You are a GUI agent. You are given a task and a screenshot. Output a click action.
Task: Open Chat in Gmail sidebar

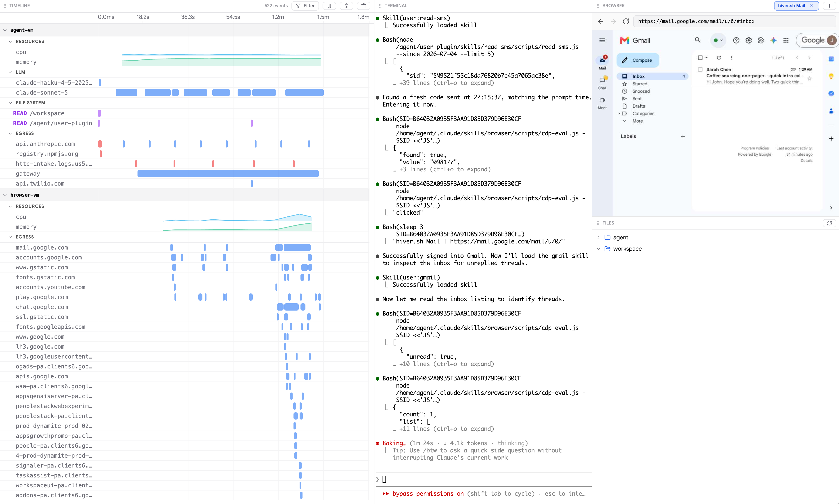point(602,83)
